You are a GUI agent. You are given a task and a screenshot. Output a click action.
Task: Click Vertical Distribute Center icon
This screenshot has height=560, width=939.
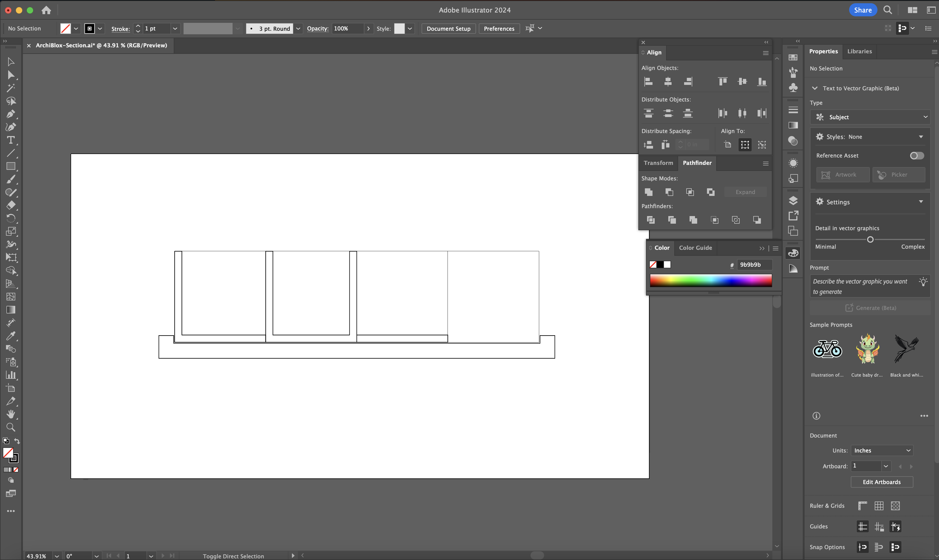668,113
